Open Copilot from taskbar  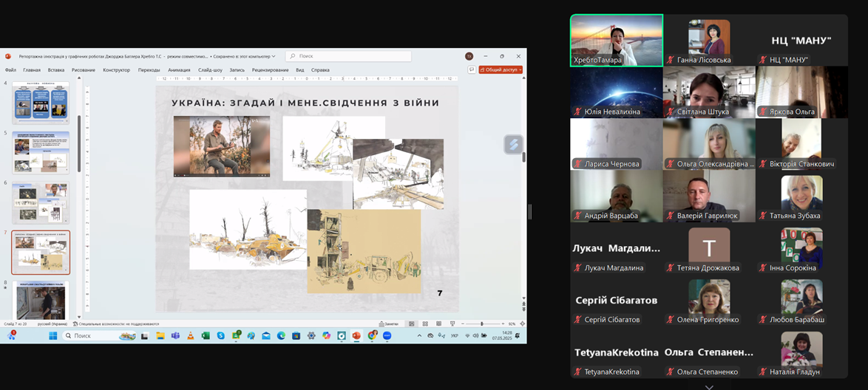326,336
